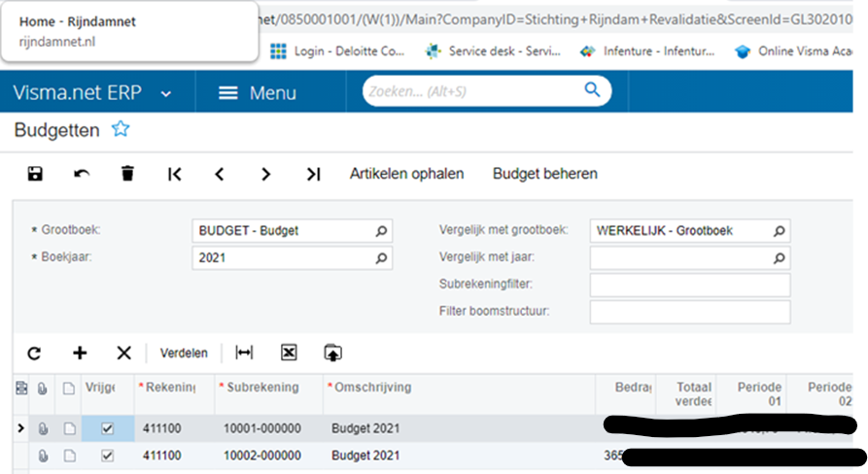
Task: Go to the previous record
Action: tap(220, 174)
